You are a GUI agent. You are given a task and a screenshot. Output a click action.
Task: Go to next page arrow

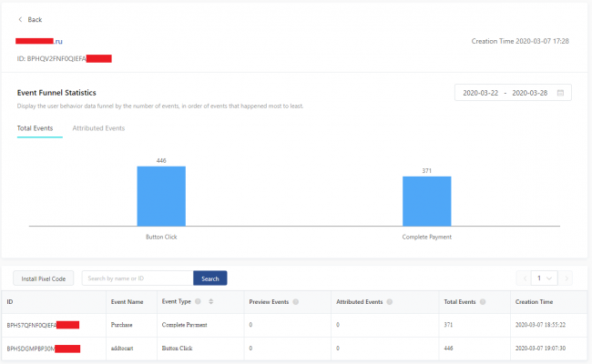point(568,278)
